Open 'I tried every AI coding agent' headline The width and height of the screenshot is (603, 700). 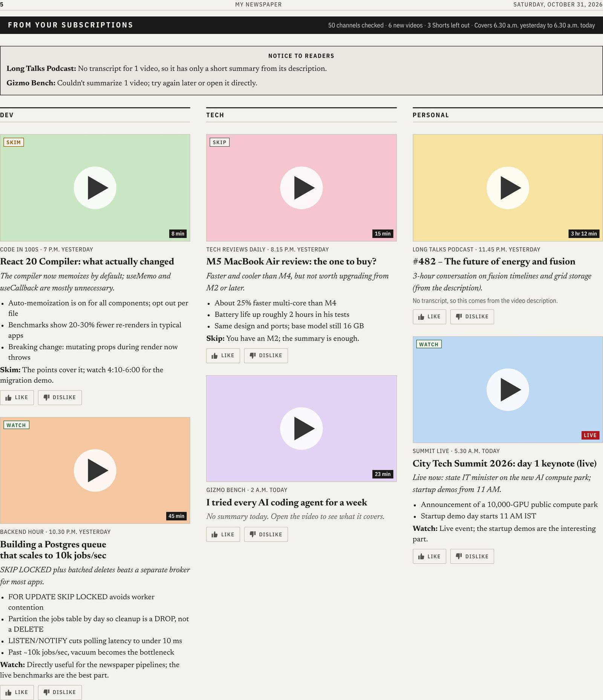[287, 503]
